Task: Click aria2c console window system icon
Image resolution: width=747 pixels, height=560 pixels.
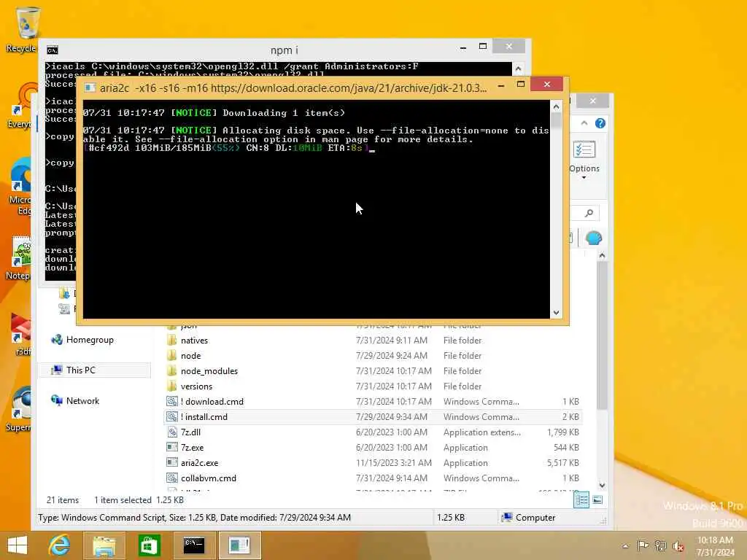Action: click(x=90, y=87)
